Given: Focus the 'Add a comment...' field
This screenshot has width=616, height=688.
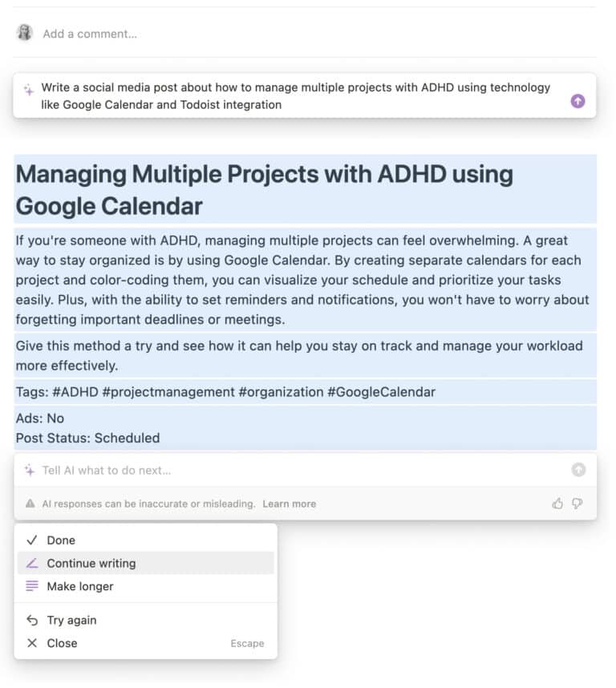Looking at the screenshot, I should 90,34.
